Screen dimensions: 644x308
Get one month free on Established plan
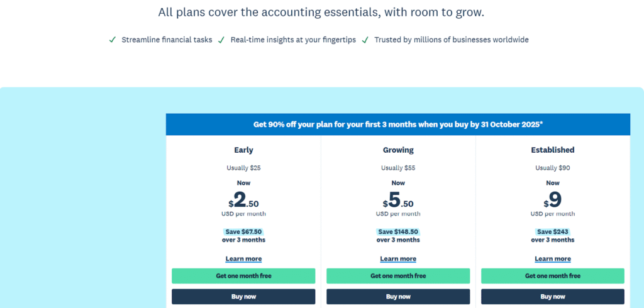click(x=553, y=276)
